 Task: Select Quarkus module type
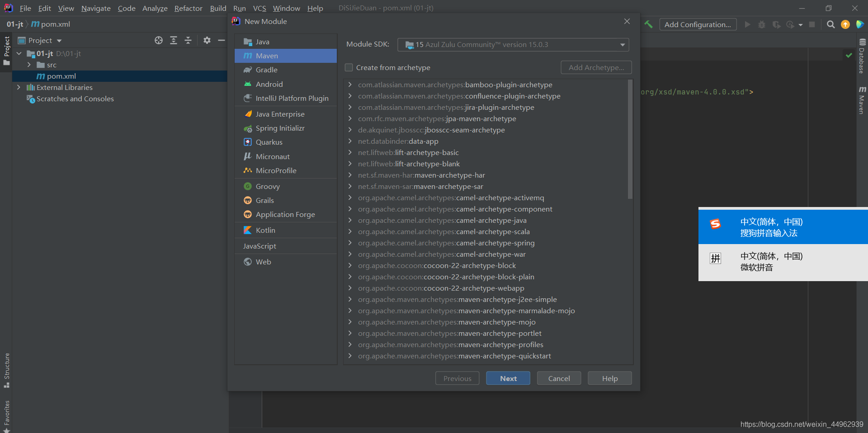click(286, 142)
